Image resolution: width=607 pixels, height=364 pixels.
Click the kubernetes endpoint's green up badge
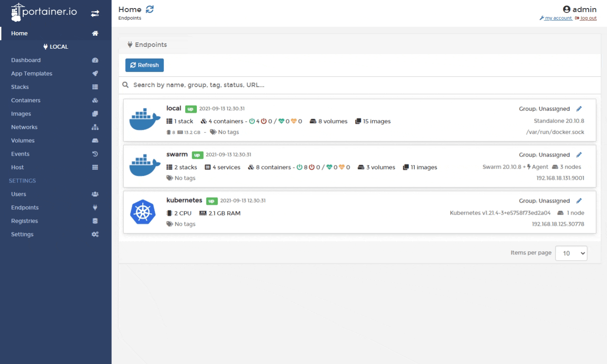coord(211,201)
